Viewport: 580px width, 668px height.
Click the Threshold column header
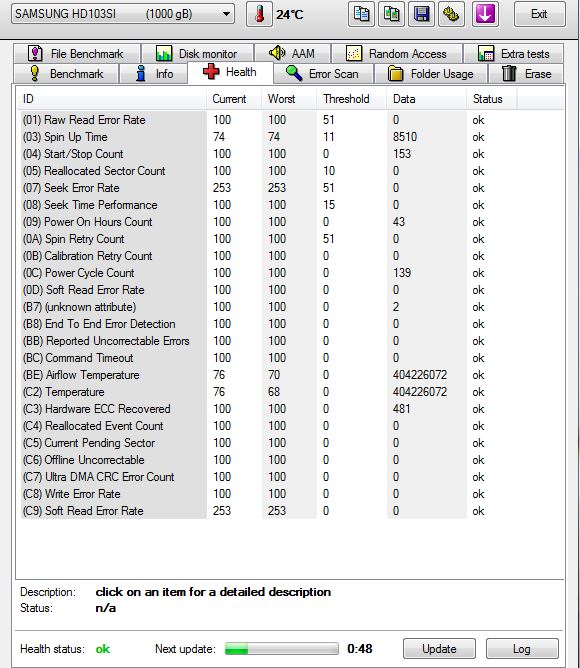coord(351,99)
